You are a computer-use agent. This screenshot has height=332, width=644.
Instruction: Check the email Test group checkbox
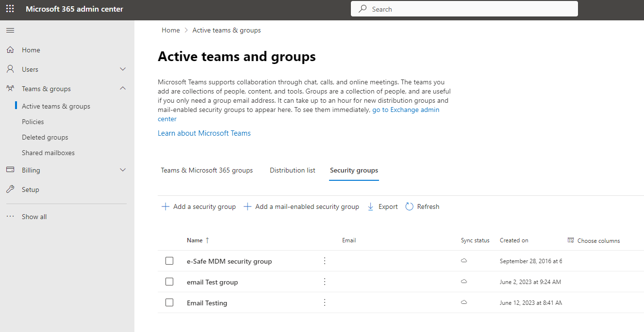(x=169, y=282)
